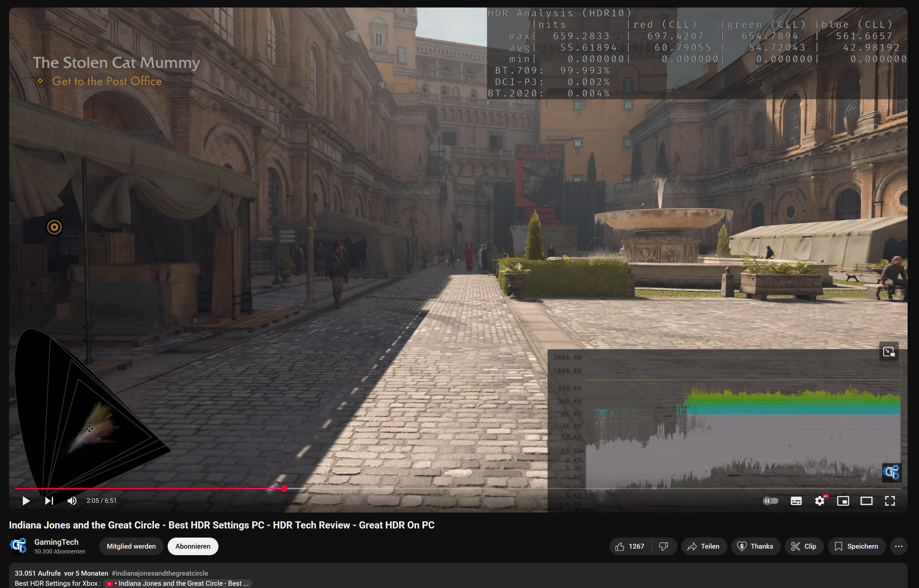Turn on subtitles
919x588 pixels.
796,501
